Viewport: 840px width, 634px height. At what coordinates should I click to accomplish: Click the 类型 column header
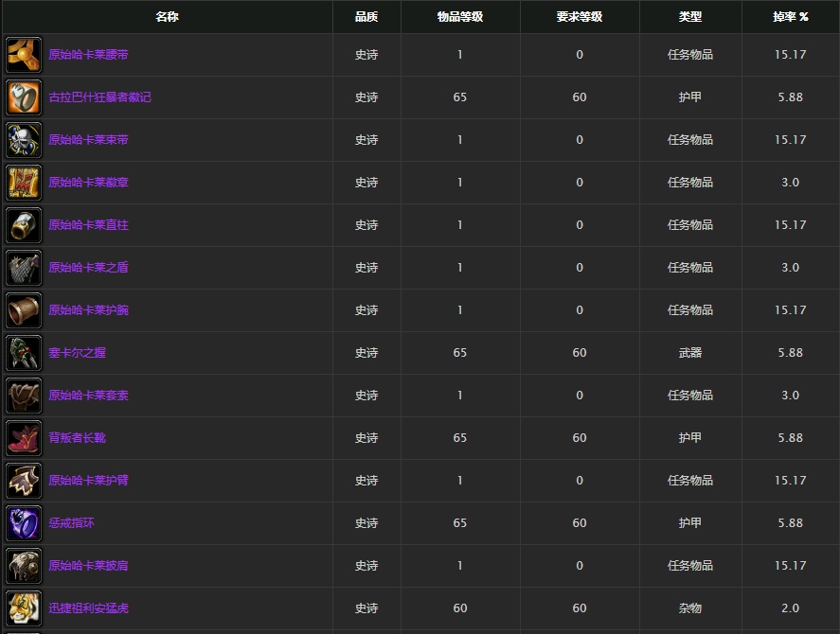coord(690,17)
